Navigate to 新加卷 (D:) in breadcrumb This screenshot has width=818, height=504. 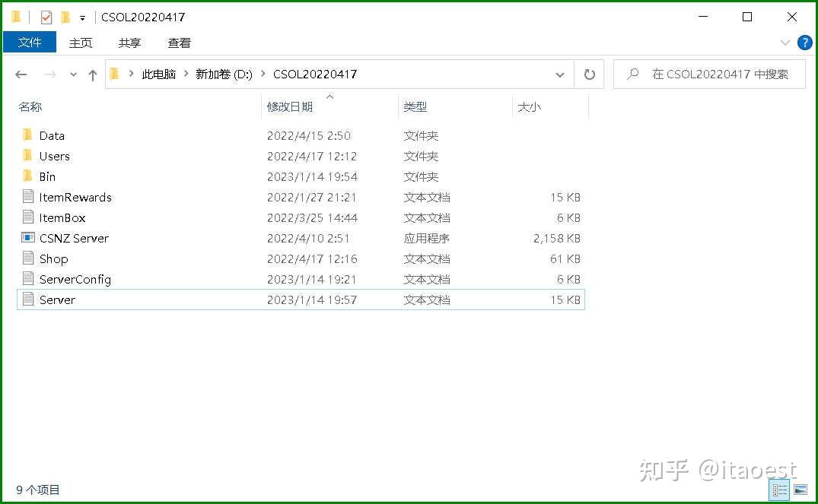(224, 74)
